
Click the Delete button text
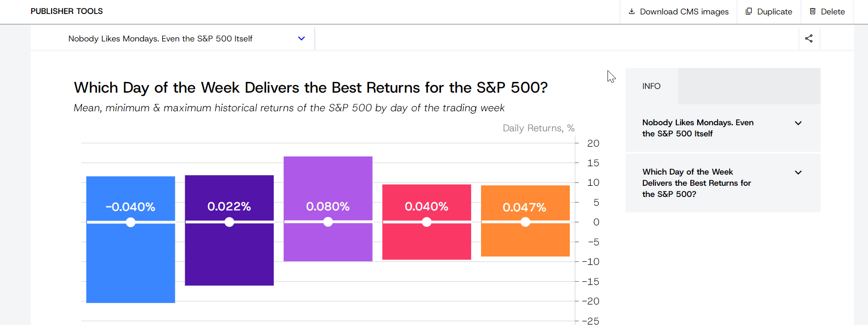[833, 12]
